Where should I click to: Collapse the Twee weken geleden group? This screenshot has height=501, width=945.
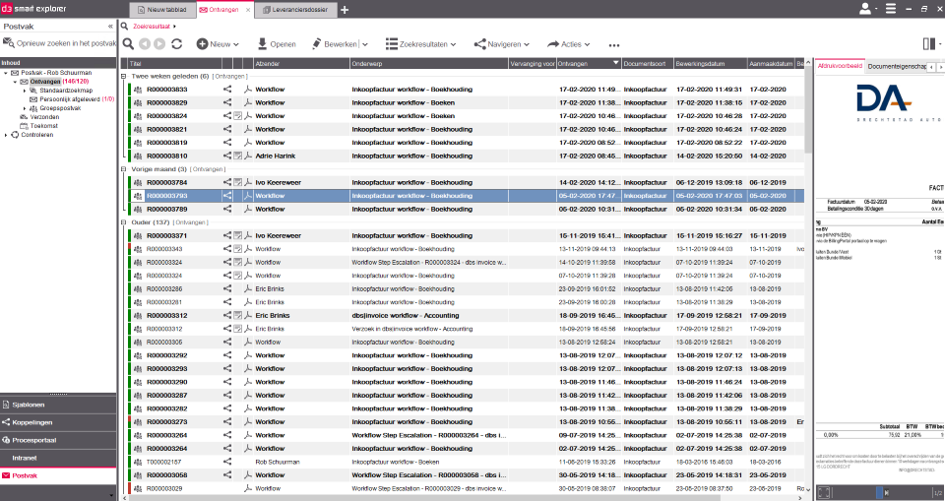[124, 77]
